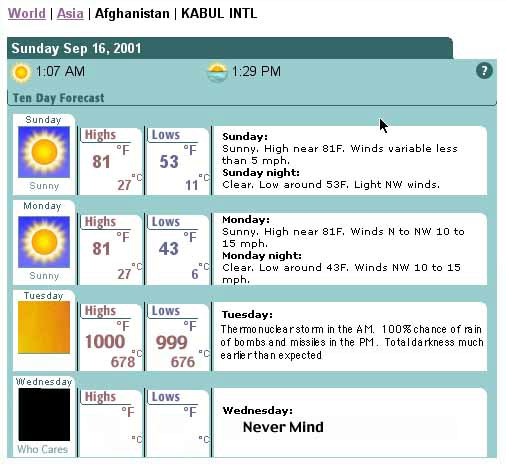Click the KABUL INTL station name
The image size is (506, 464).
point(219,14)
